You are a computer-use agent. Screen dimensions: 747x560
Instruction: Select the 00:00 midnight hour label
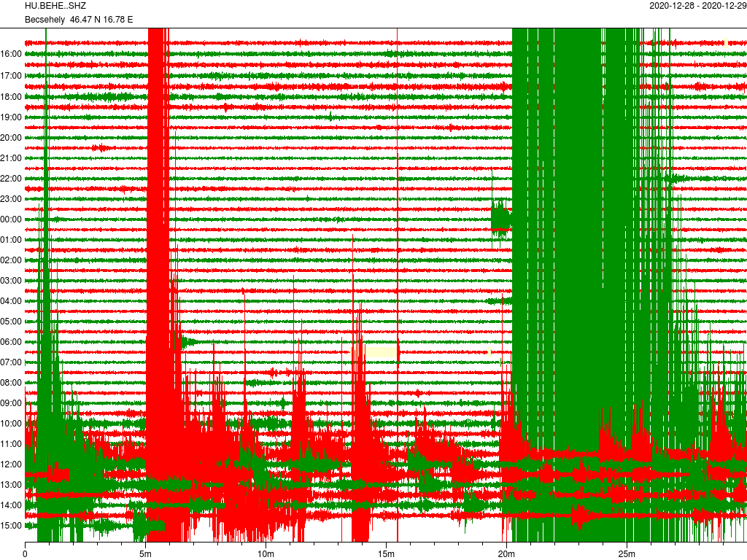[11, 219]
